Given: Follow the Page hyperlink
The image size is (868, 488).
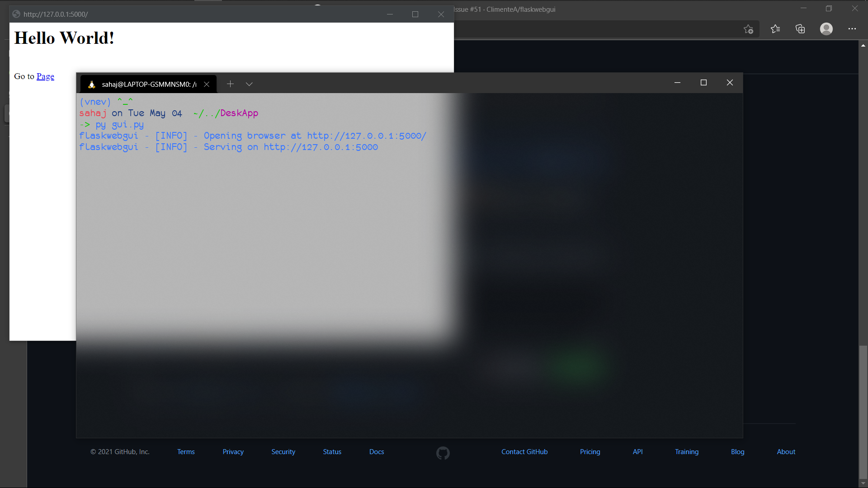Looking at the screenshot, I should (x=45, y=76).
